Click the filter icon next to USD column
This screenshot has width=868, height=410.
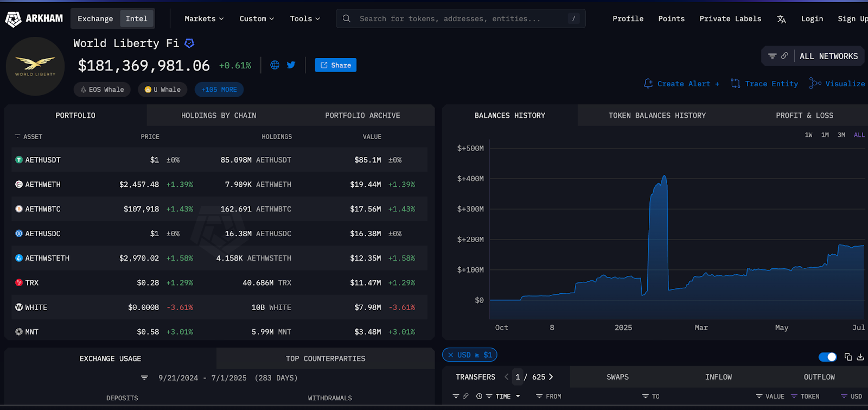tap(844, 396)
